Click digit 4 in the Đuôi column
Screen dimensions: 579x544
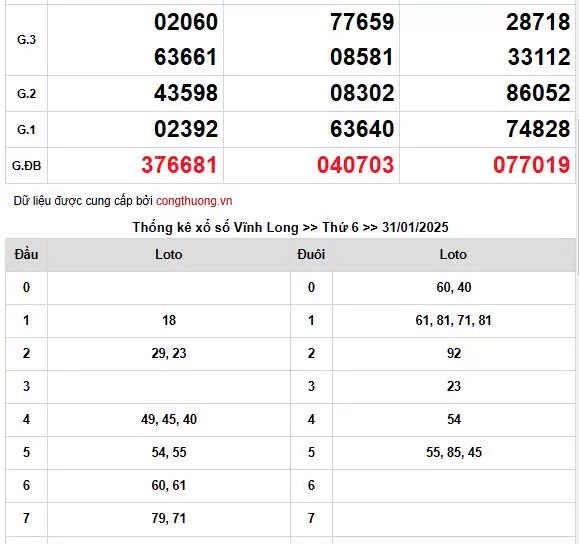coord(311,420)
